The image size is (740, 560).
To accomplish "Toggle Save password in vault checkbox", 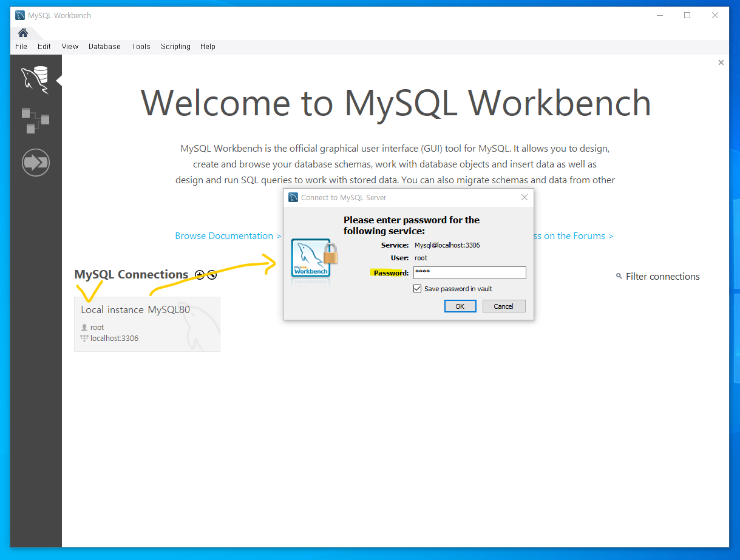I will (x=417, y=289).
